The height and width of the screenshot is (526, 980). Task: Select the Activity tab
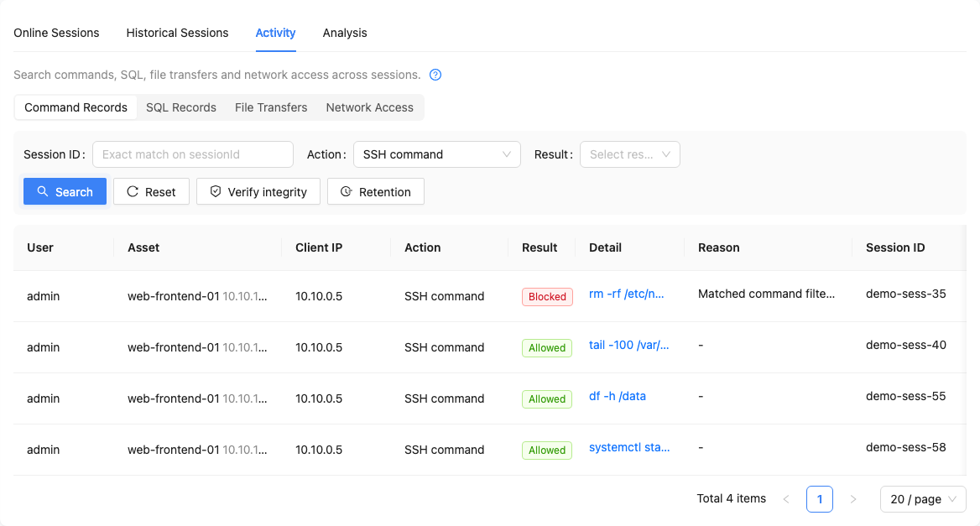275,33
